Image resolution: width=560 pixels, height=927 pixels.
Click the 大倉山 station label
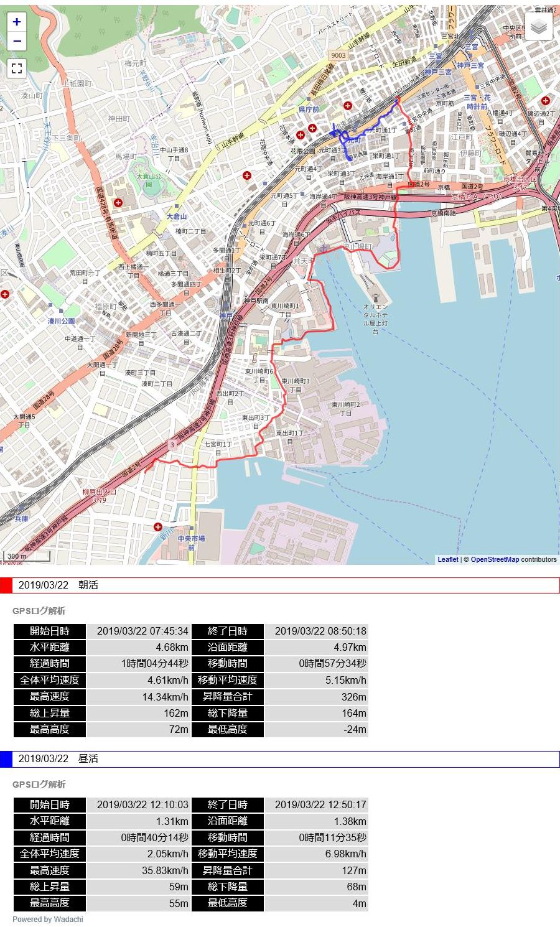point(177,217)
